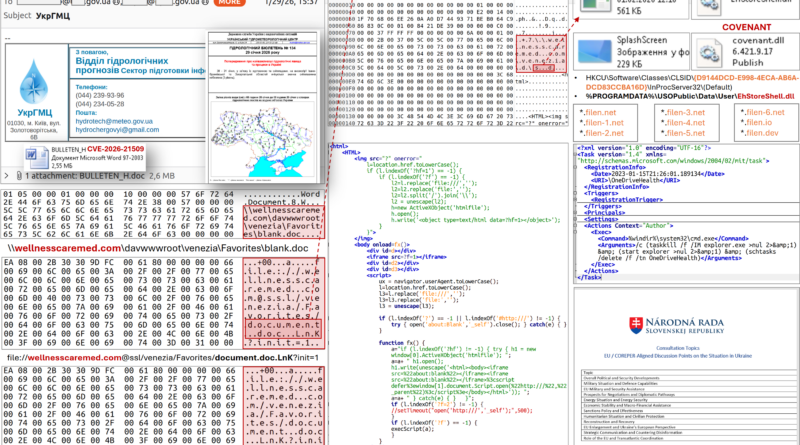Click the EhStoreShell.dll gear icon
Screen dimensions: 800x445
pyautogui.click(x=710, y=7)
